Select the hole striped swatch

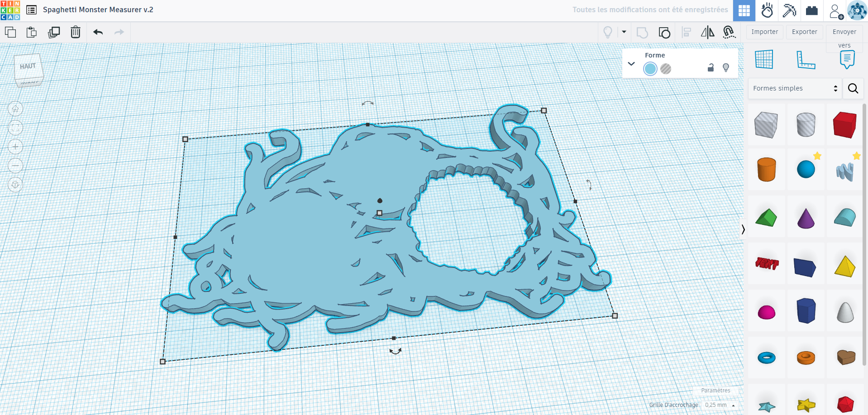click(666, 69)
